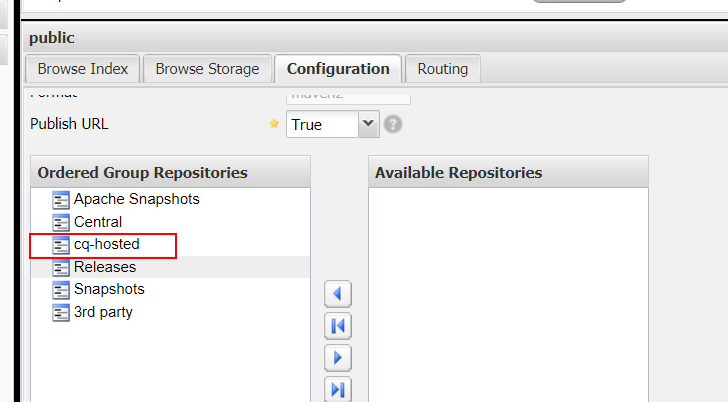This screenshot has width=728, height=402.
Task: Click inside the Available Repositories list area
Action: (x=508, y=295)
